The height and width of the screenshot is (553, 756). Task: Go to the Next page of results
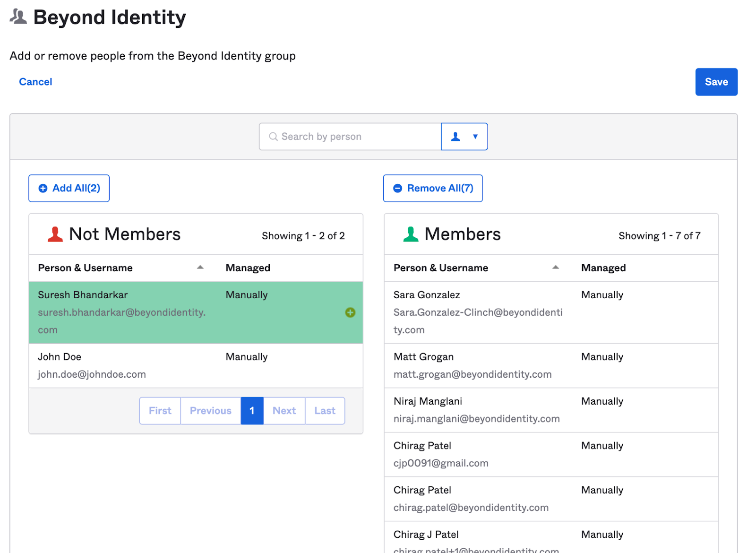284,411
